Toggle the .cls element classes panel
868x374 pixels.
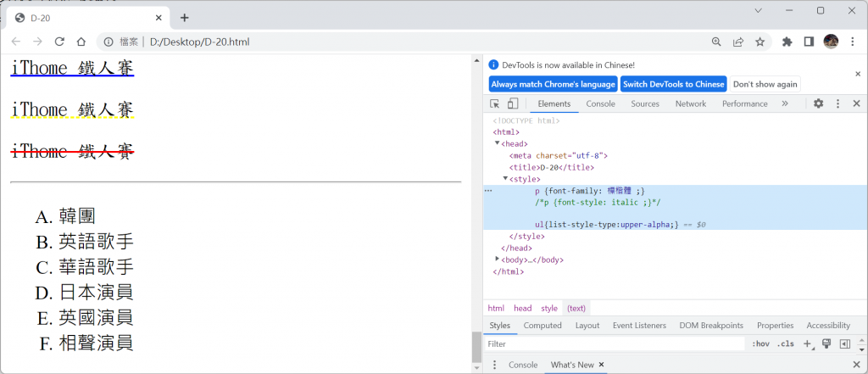tap(785, 344)
